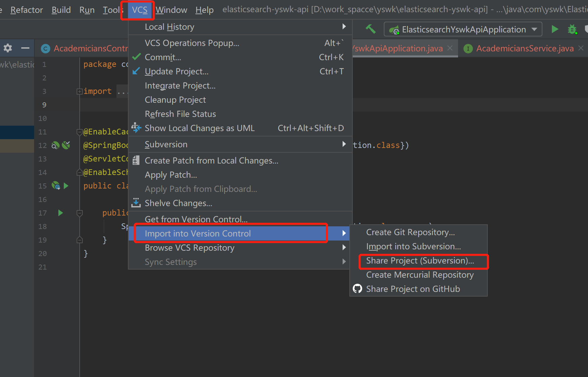Click the green hammer Build Project icon
Image resolution: width=588 pixels, height=377 pixels.
(371, 29)
